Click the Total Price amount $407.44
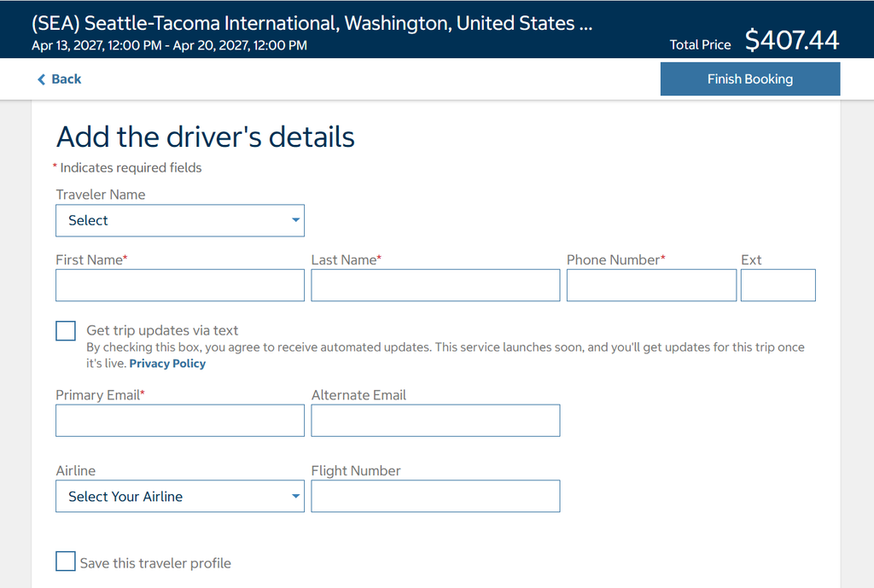This screenshot has height=588, width=874. click(791, 40)
